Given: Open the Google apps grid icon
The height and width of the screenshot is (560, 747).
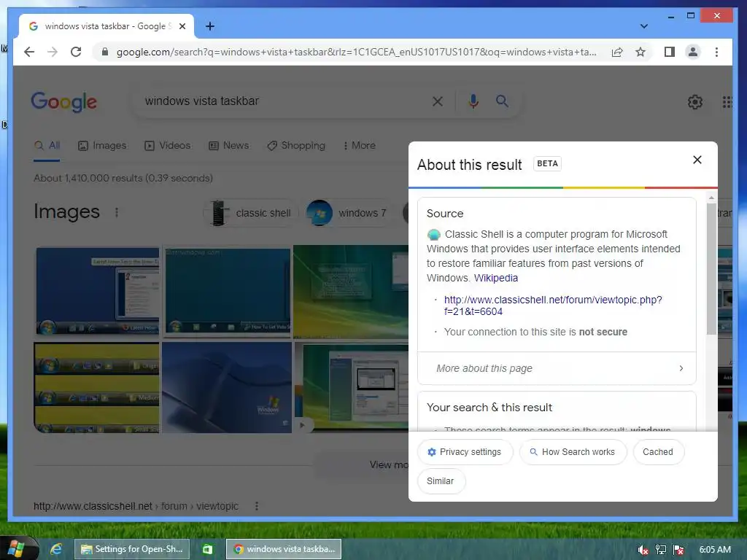Looking at the screenshot, I should pyautogui.click(x=727, y=101).
